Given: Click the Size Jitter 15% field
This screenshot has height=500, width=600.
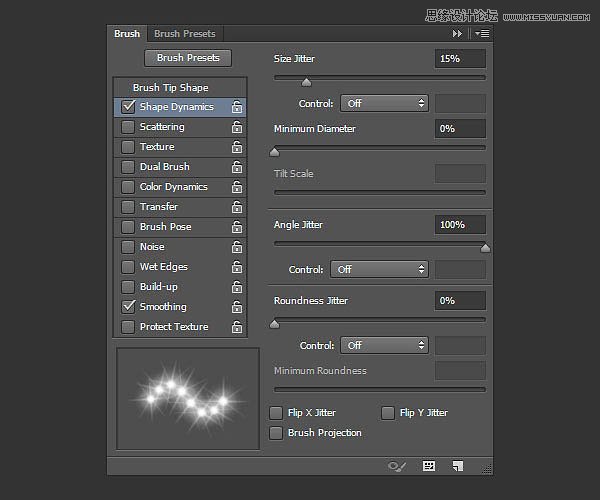Looking at the screenshot, I should tap(460, 59).
